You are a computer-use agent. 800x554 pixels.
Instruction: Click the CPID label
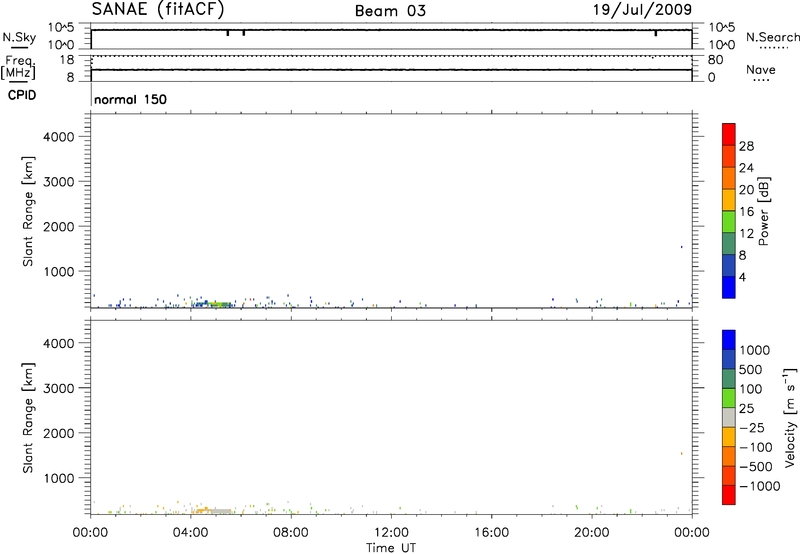click(x=22, y=95)
